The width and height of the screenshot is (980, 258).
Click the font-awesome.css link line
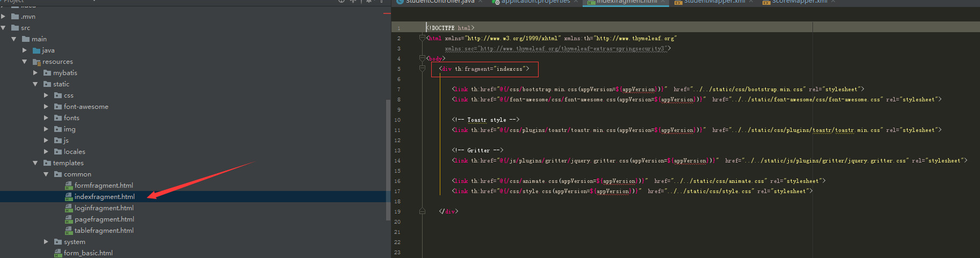[x=696, y=100]
